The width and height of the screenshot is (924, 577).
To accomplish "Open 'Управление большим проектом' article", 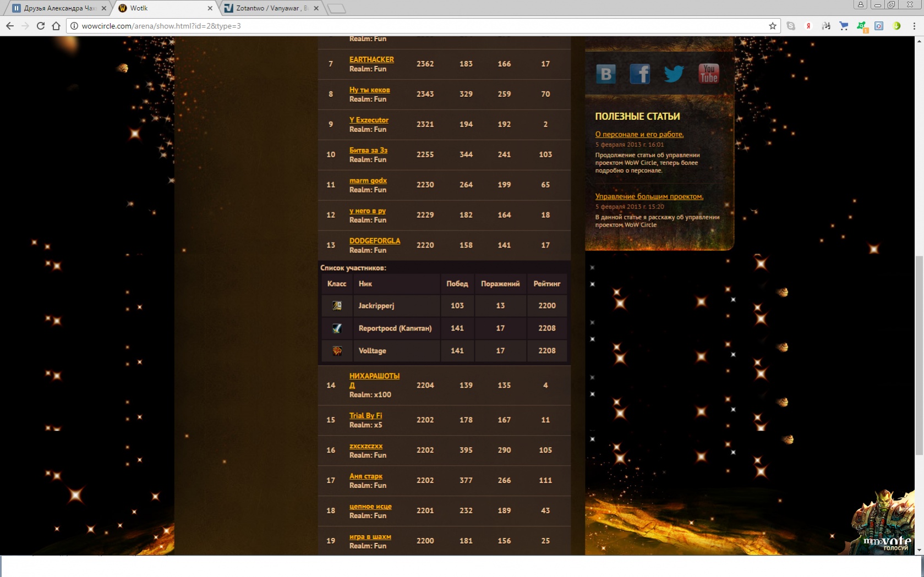I will (x=649, y=196).
